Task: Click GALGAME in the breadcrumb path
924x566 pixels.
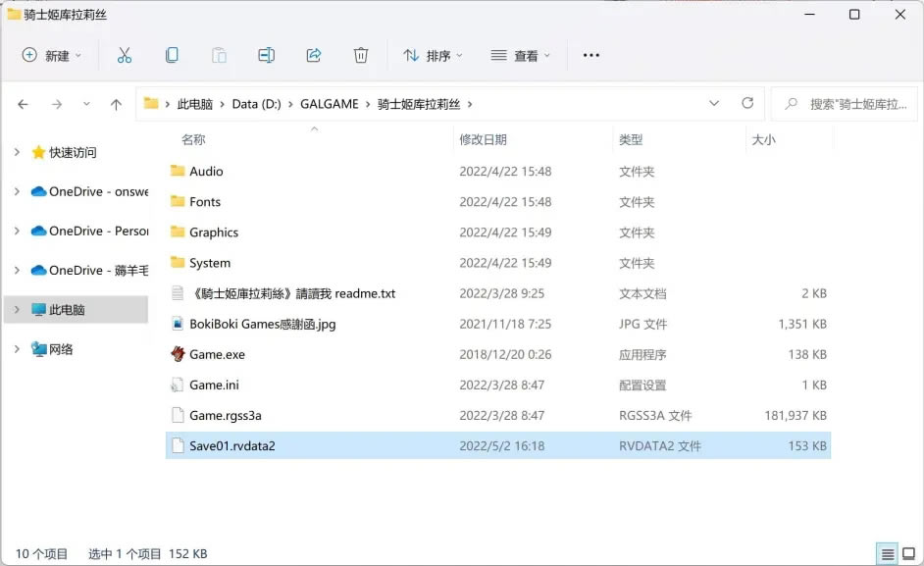Action: (329, 104)
